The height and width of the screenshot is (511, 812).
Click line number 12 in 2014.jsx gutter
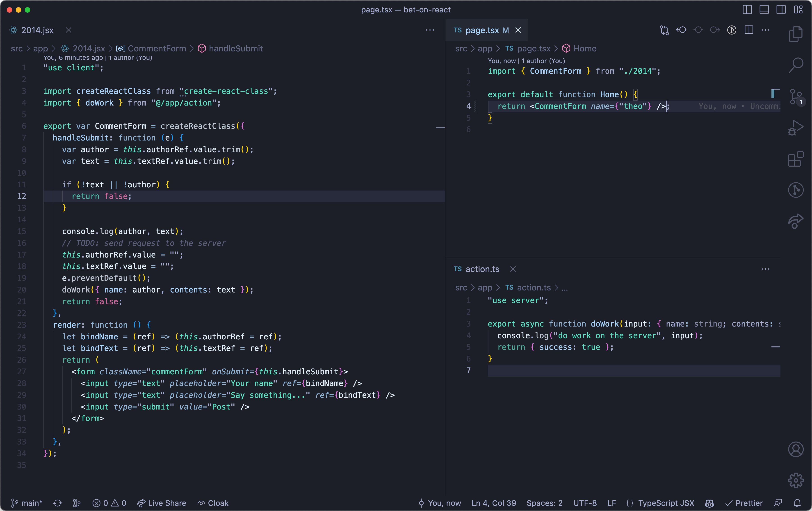click(x=22, y=196)
